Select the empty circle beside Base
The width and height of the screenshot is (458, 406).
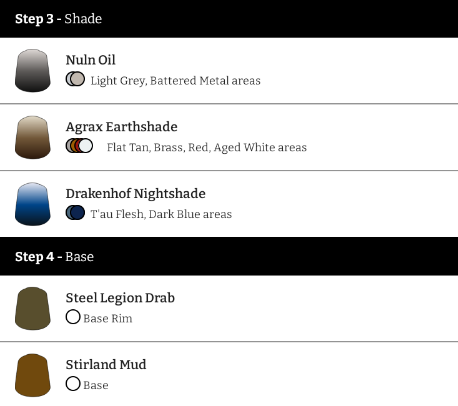tap(73, 383)
